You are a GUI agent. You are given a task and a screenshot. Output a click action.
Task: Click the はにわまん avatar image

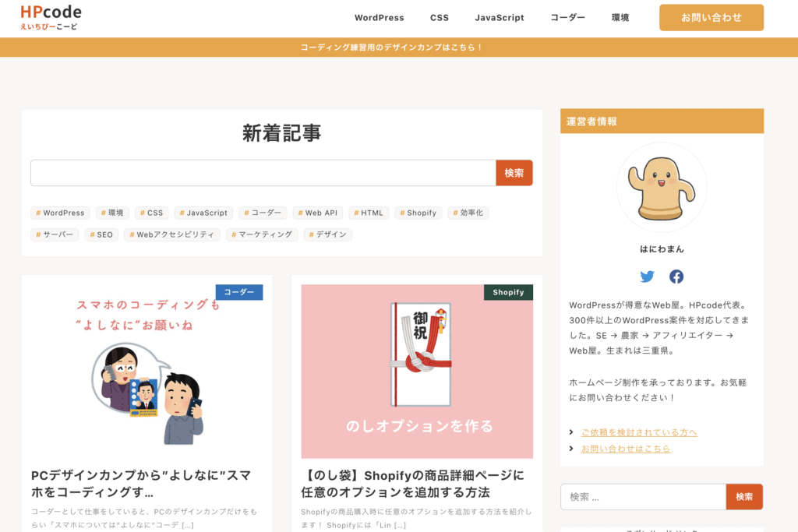[662, 188]
